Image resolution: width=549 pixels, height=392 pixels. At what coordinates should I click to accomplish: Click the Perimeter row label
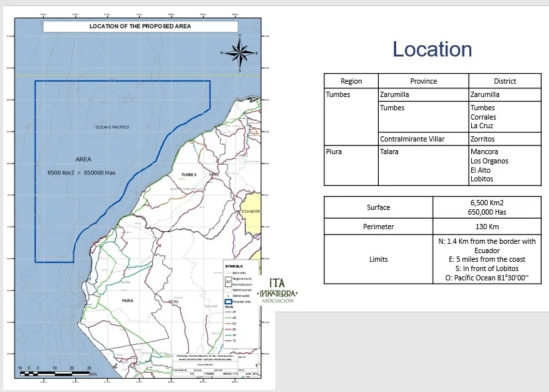point(378,227)
